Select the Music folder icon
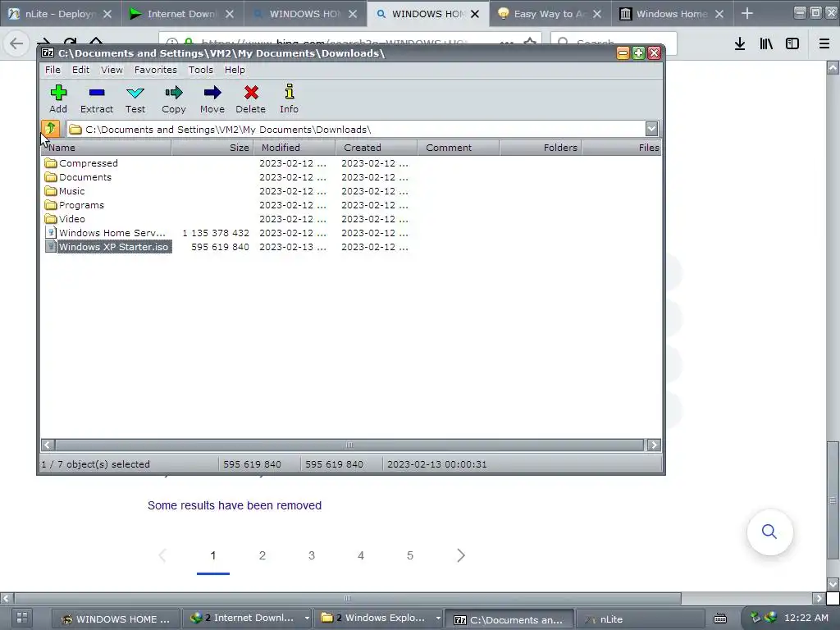 pyautogui.click(x=51, y=190)
